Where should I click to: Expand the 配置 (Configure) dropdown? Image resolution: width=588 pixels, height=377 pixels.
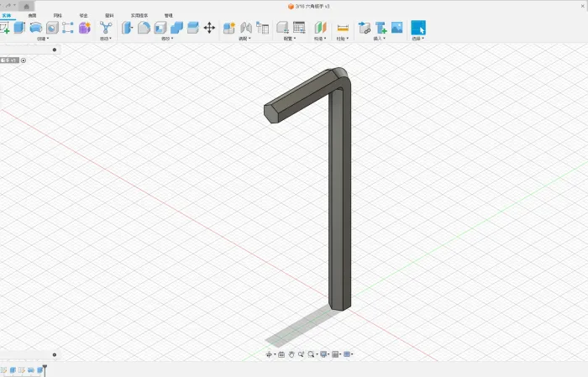[290, 39]
